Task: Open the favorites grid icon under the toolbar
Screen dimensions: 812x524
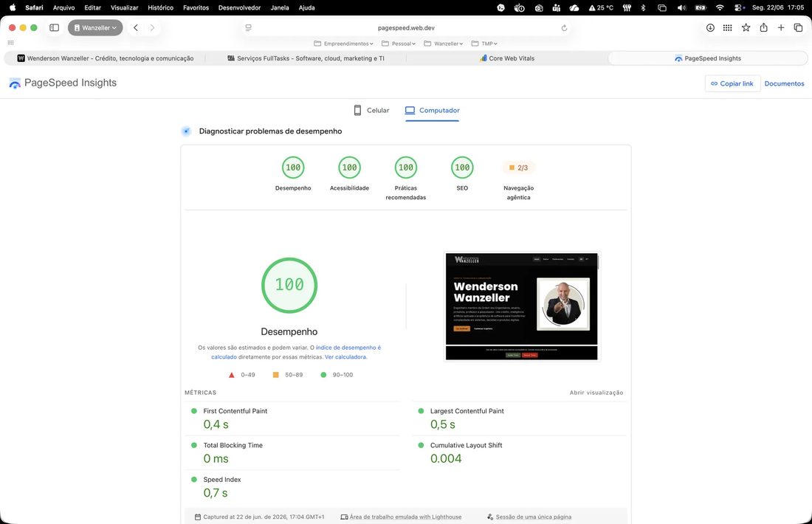Action: coord(10,43)
